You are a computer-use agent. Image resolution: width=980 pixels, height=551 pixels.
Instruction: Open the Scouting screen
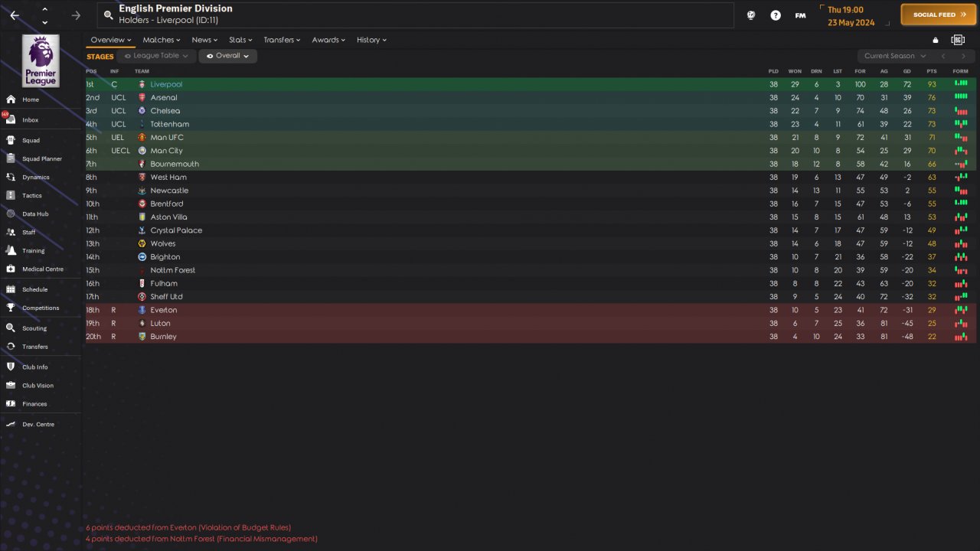point(34,328)
